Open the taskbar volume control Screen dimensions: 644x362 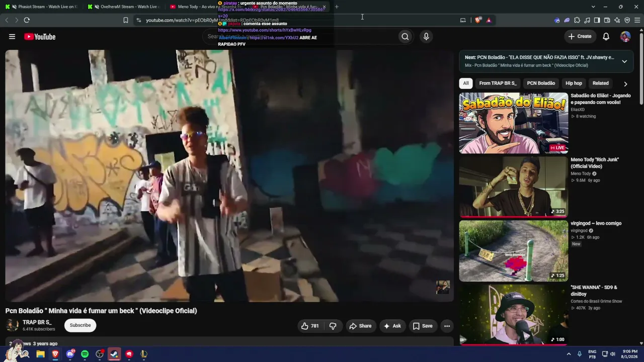[x=613, y=354]
